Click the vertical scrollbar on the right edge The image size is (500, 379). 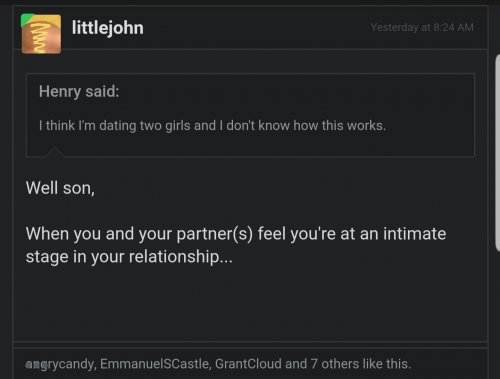click(498, 153)
